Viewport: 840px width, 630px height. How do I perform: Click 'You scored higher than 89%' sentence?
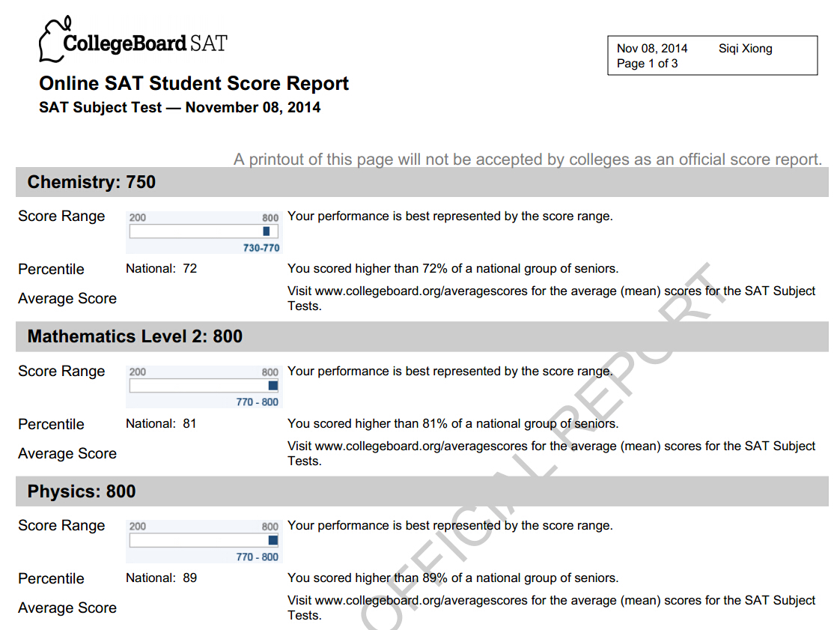(453, 578)
